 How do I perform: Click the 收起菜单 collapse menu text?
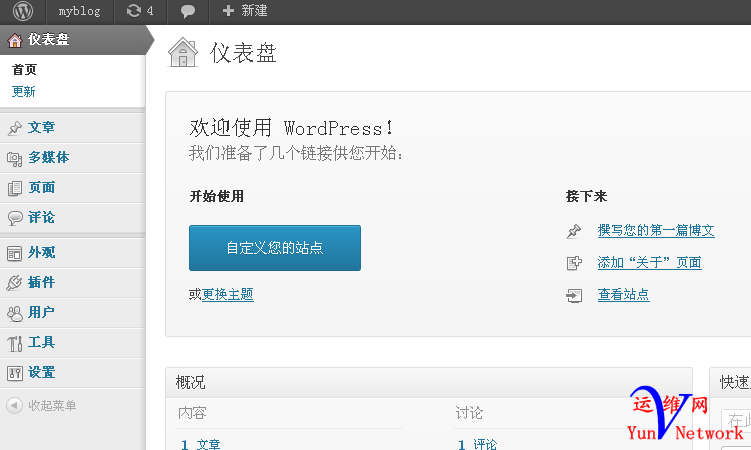(x=52, y=405)
